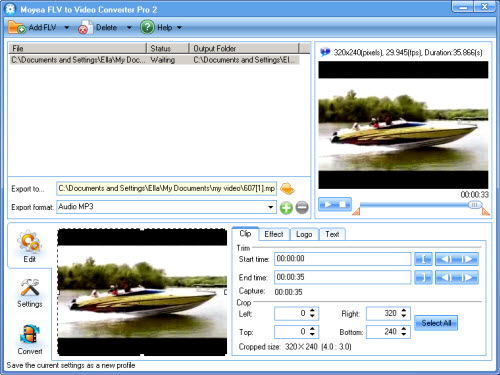Switch to the Effect tab
Viewport: 500px width, 375px height.
274,234
